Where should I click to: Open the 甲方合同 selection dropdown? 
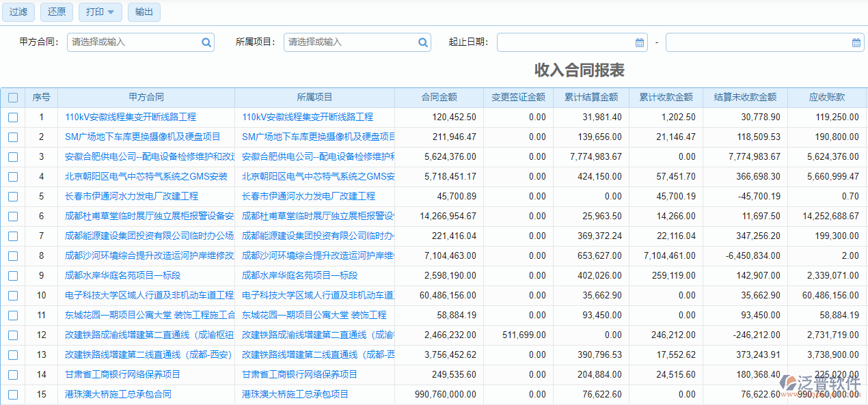click(137, 42)
